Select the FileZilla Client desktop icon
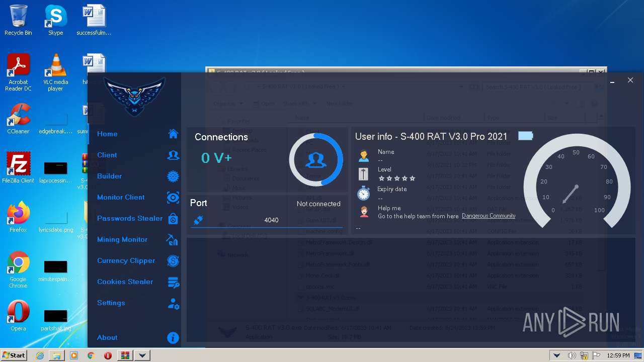This screenshot has width=644, height=362. (18, 167)
